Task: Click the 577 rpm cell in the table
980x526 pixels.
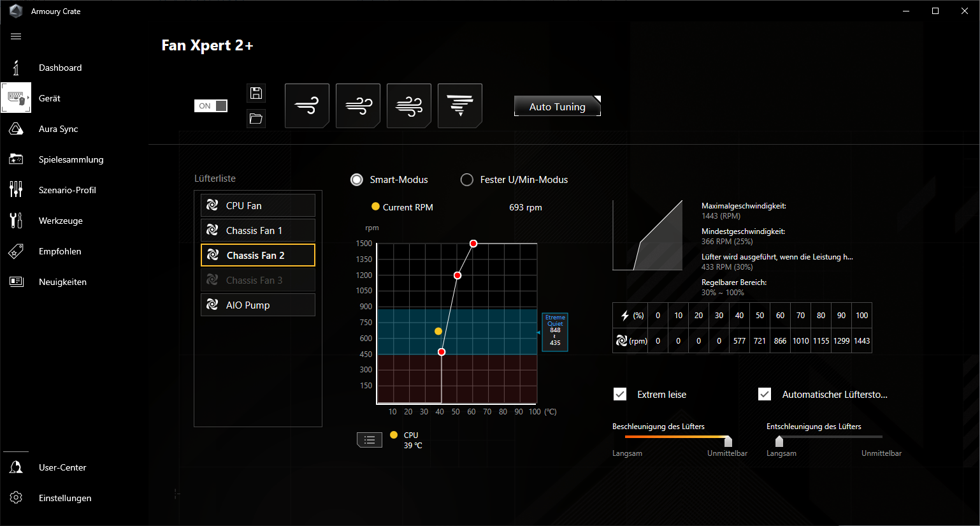Action: click(739, 341)
